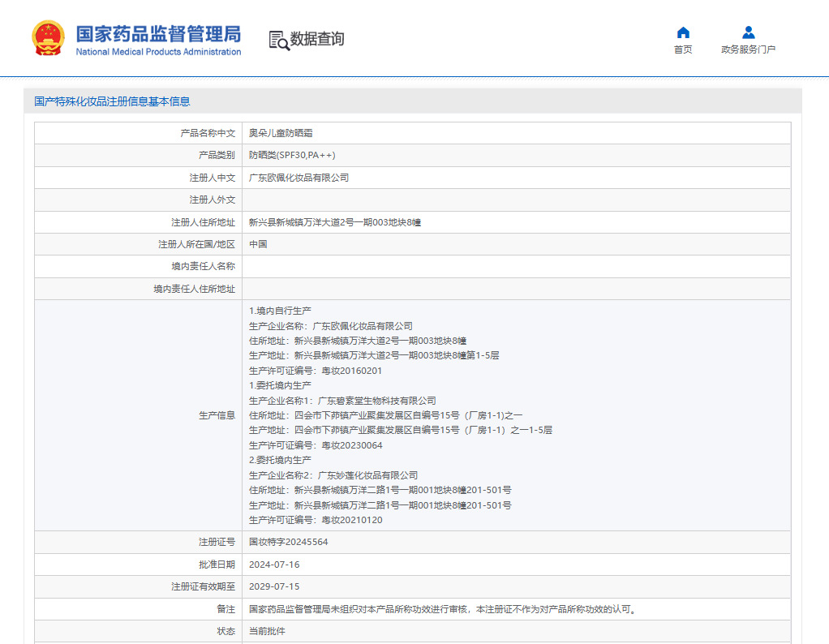Click the home house icon
Image resolution: width=829 pixels, height=644 pixels.
(x=683, y=32)
